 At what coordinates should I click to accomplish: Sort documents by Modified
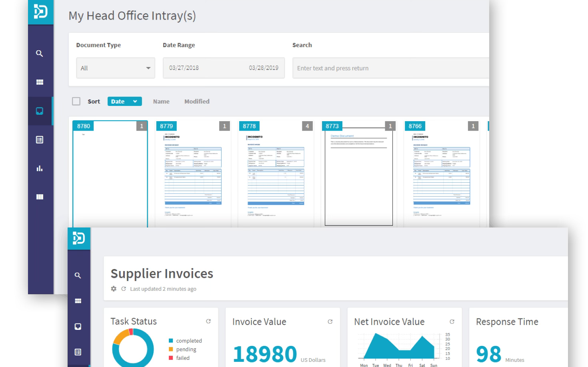tap(197, 102)
